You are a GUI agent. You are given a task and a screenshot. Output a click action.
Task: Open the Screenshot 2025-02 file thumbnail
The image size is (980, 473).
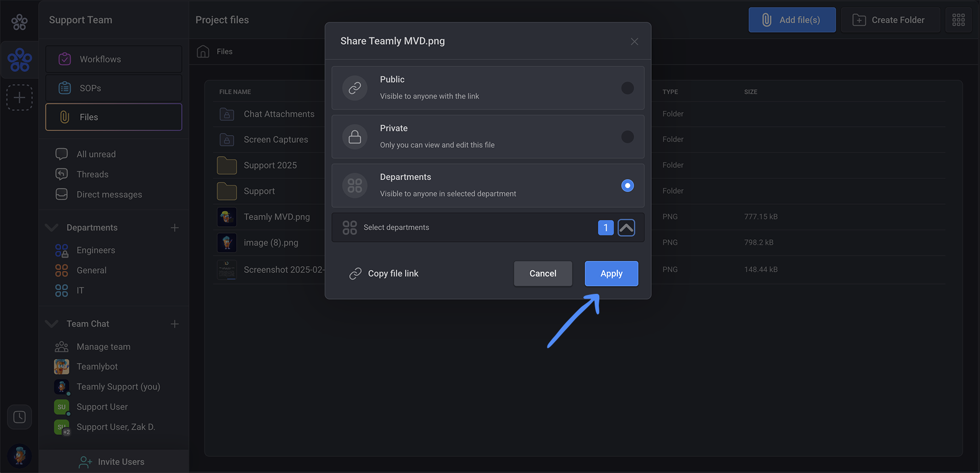[x=227, y=270]
